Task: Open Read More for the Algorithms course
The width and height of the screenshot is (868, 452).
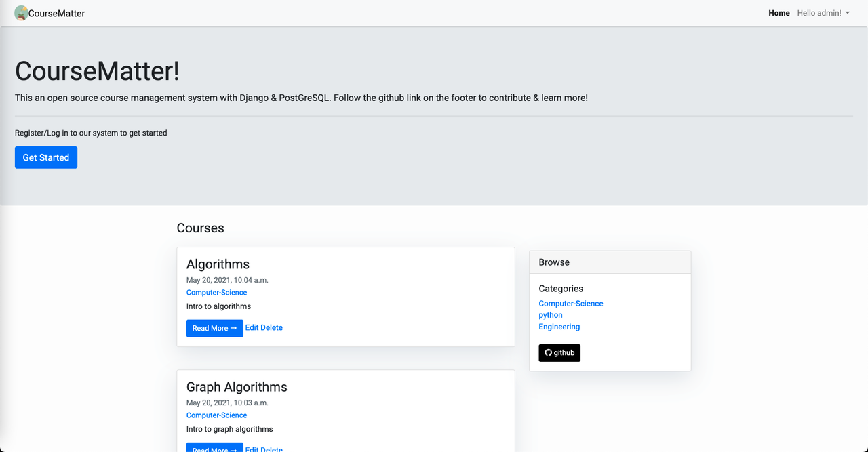Action: [x=214, y=328]
